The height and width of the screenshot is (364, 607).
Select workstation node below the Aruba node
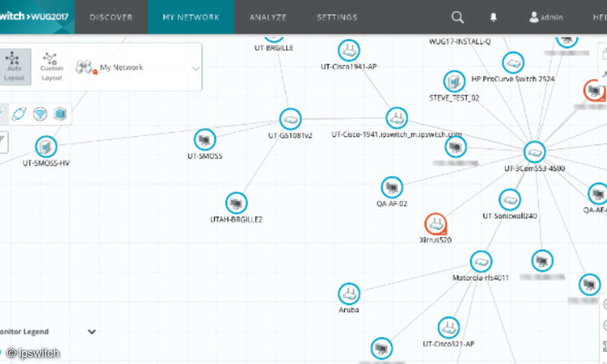click(382, 348)
